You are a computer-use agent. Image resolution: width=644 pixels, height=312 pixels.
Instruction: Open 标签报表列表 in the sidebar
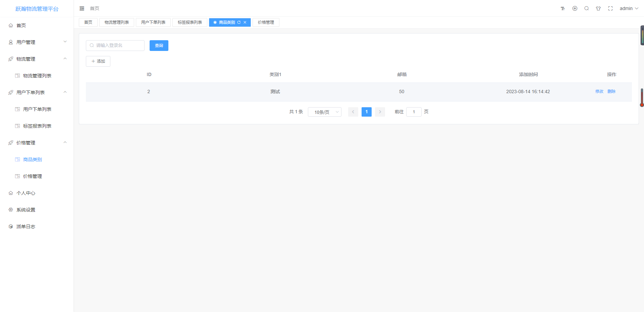click(37, 126)
